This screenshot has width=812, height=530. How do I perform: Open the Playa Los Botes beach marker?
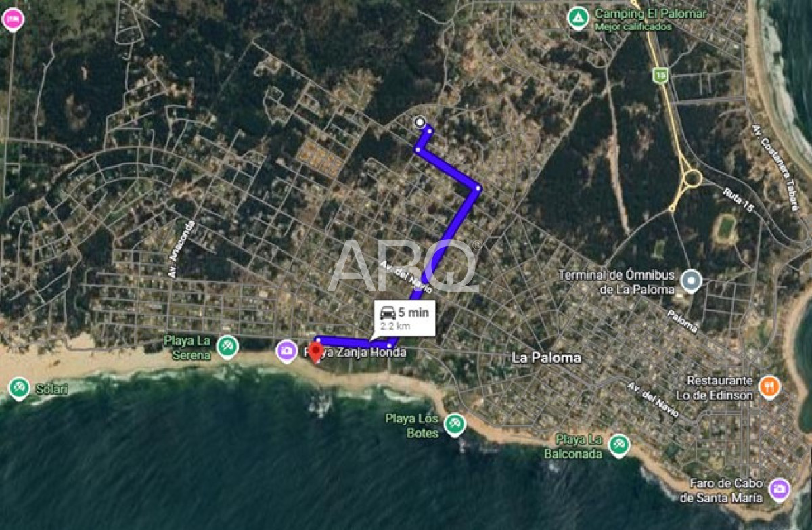pos(455,425)
